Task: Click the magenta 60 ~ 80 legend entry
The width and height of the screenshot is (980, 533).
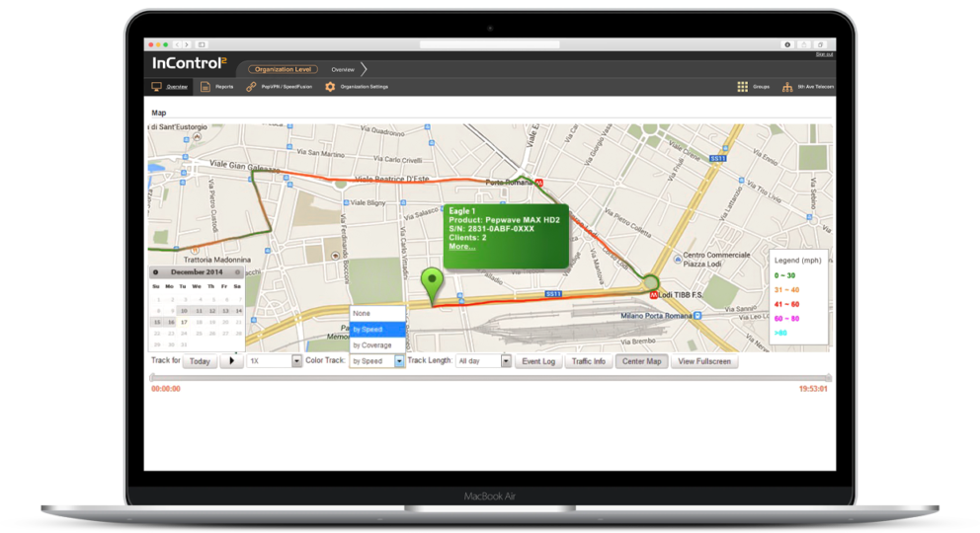Action: point(786,318)
